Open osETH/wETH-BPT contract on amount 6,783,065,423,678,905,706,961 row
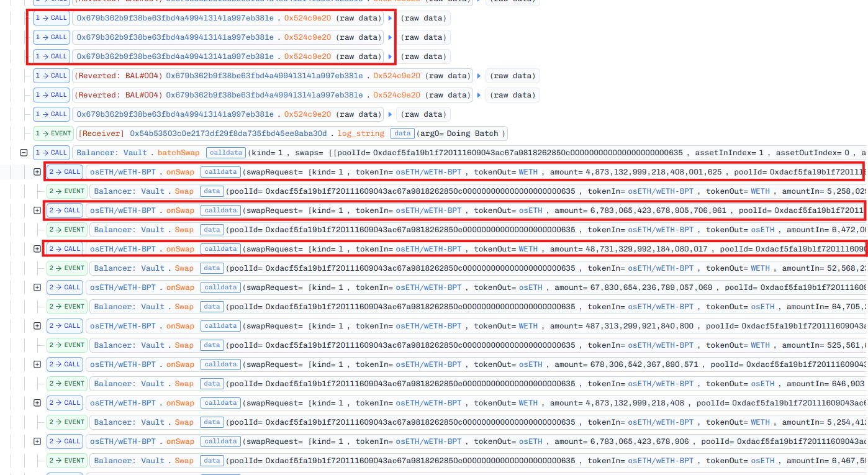 123,210
